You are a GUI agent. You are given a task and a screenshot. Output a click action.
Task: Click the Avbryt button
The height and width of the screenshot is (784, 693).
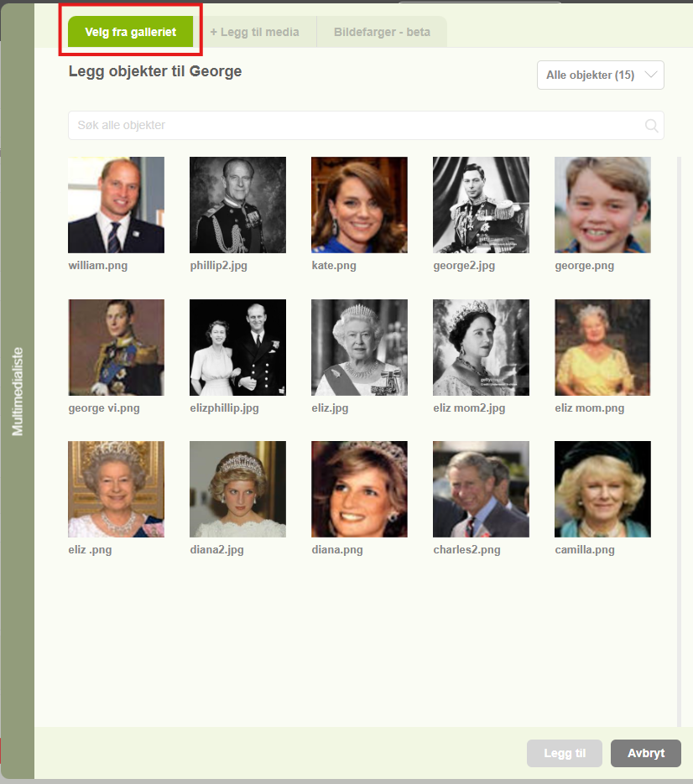coord(646,753)
